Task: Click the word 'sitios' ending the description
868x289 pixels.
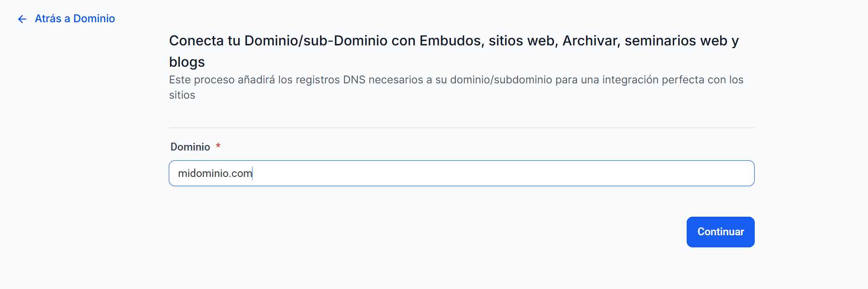Action: tap(182, 95)
